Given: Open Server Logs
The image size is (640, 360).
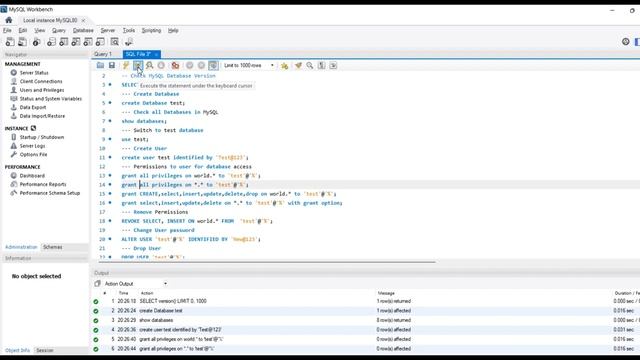Looking at the screenshot, I should click(32, 146).
